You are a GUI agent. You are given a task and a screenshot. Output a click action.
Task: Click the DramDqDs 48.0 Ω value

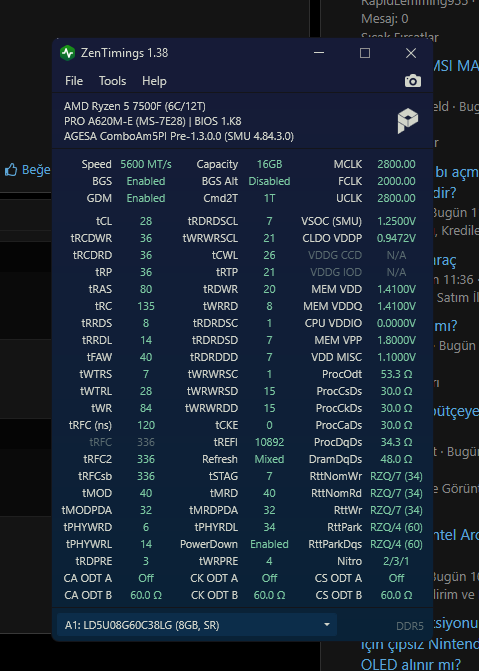click(x=396, y=459)
